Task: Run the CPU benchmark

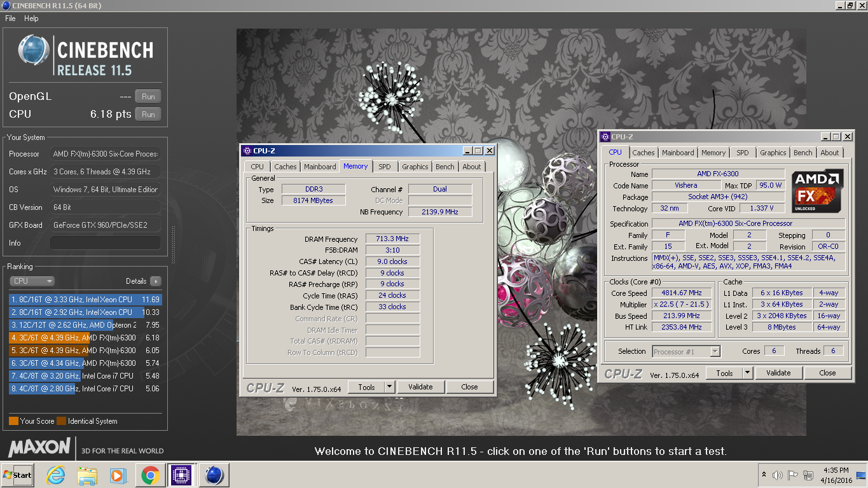Action: coord(148,115)
